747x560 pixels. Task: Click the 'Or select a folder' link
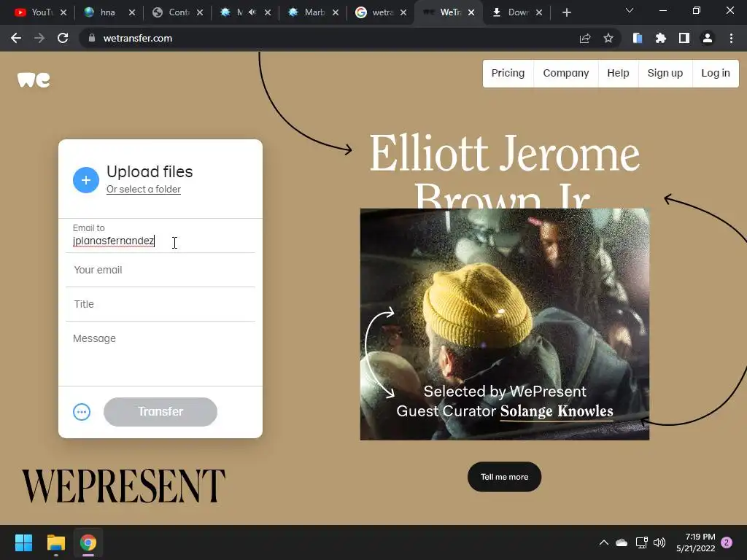144,189
